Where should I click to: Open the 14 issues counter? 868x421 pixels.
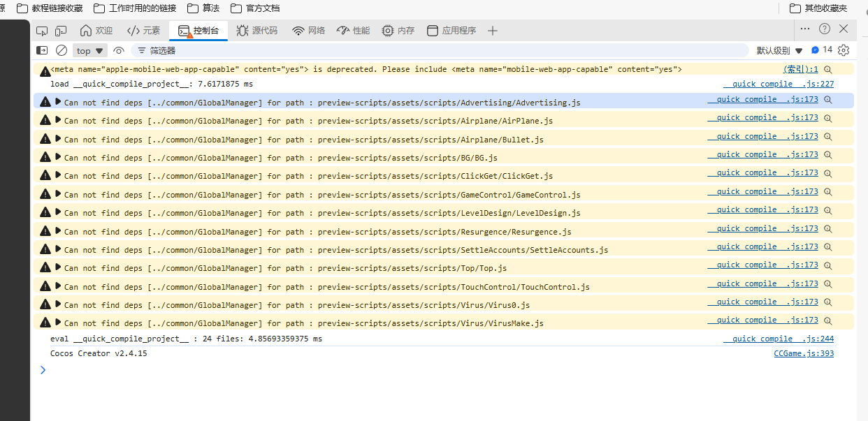822,50
